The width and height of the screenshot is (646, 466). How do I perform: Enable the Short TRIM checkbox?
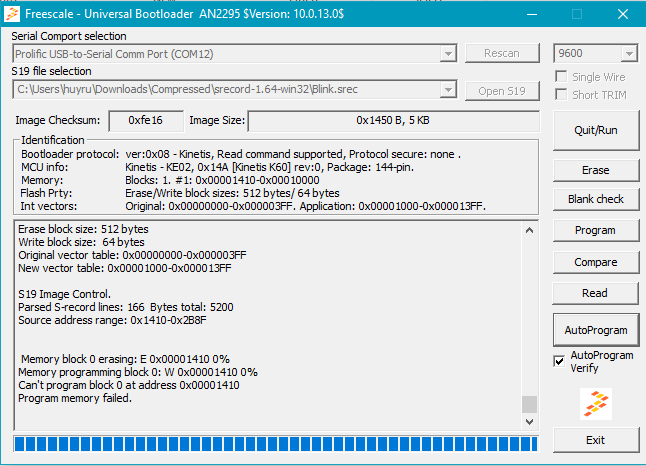click(561, 95)
